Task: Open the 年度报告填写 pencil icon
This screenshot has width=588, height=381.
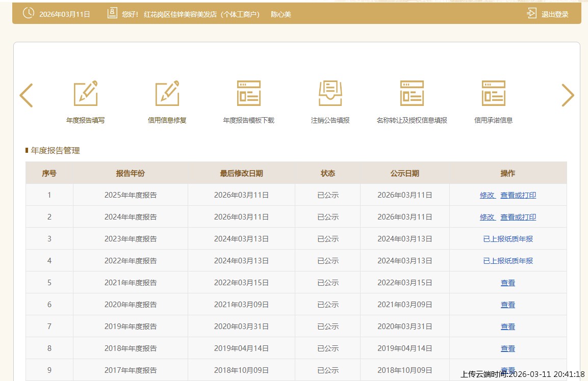Action: click(86, 94)
